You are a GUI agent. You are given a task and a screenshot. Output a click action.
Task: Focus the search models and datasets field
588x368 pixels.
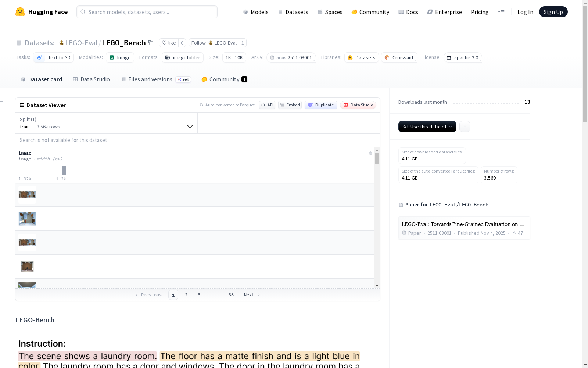(x=147, y=12)
